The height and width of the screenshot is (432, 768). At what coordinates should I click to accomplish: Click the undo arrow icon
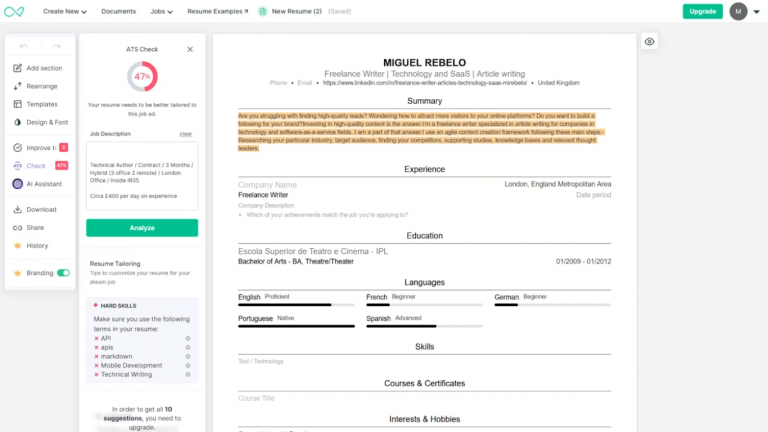pos(24,46)
